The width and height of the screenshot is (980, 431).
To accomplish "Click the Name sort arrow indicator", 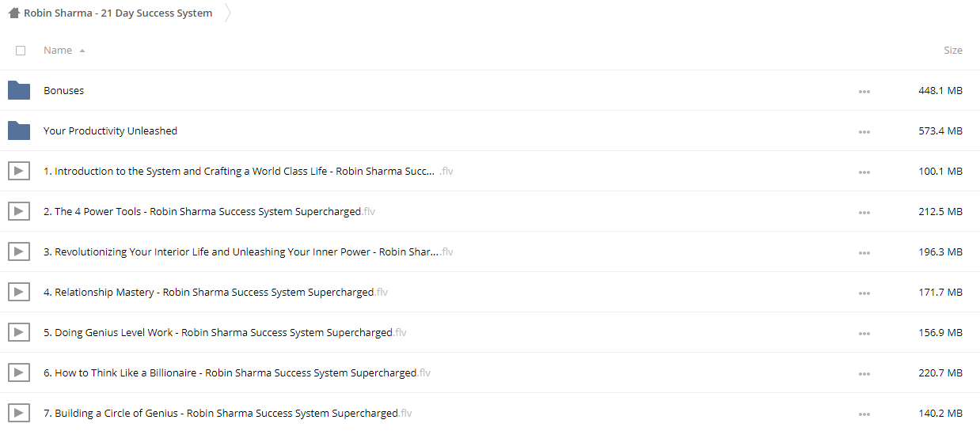I will (82, 51).
